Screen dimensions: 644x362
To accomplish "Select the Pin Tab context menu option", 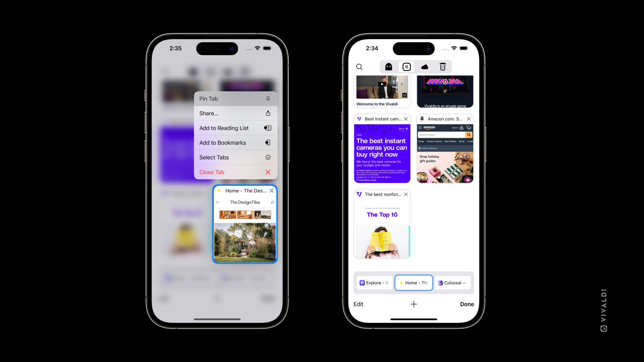I will click(235, 99).
